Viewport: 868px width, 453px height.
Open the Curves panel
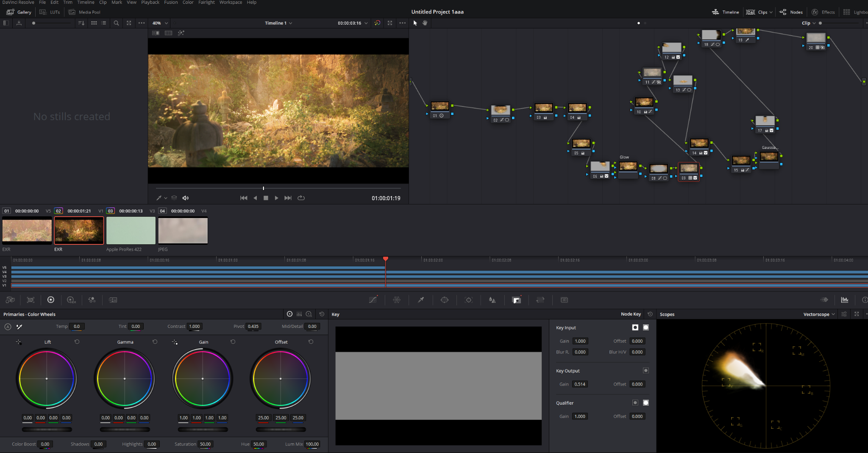(x=373, y=300)
